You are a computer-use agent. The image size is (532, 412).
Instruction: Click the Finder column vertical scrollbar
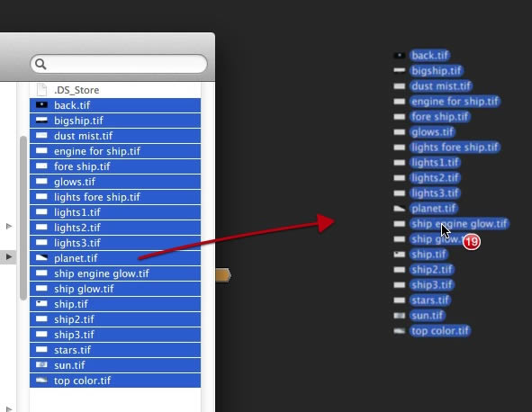tap(23, 218)
